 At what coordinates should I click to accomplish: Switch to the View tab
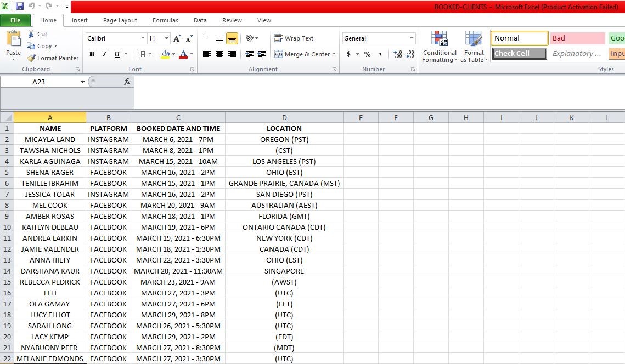pyautogui.click(x=264, y=20)
